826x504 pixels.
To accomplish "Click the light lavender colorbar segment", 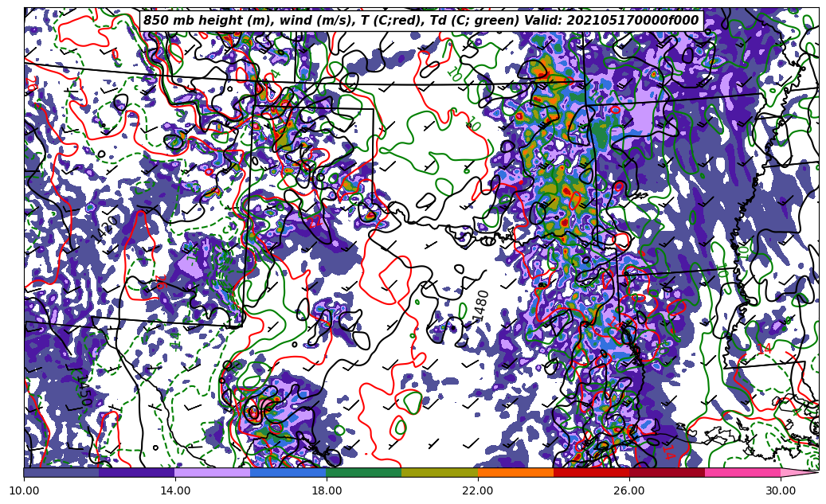I will click(213, 473).
